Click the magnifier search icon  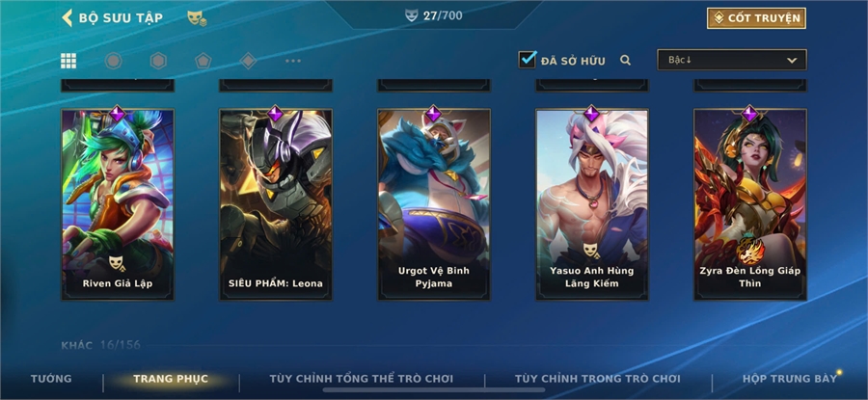click(626, 61)
